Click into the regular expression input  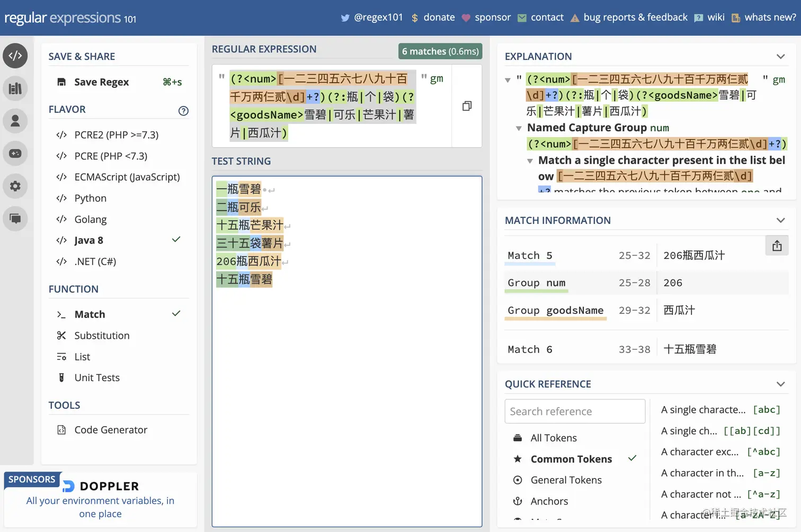(x=323, y=106)
